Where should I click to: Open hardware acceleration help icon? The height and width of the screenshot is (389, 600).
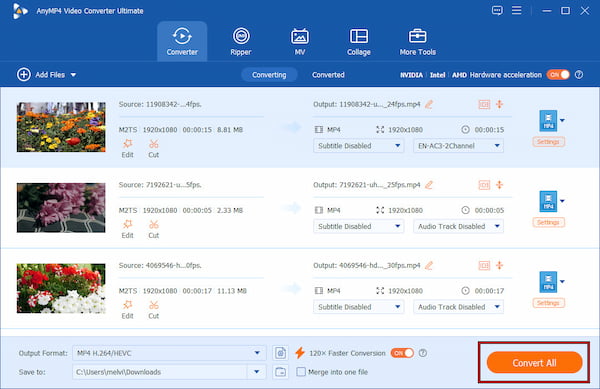[x=579, y=75]
